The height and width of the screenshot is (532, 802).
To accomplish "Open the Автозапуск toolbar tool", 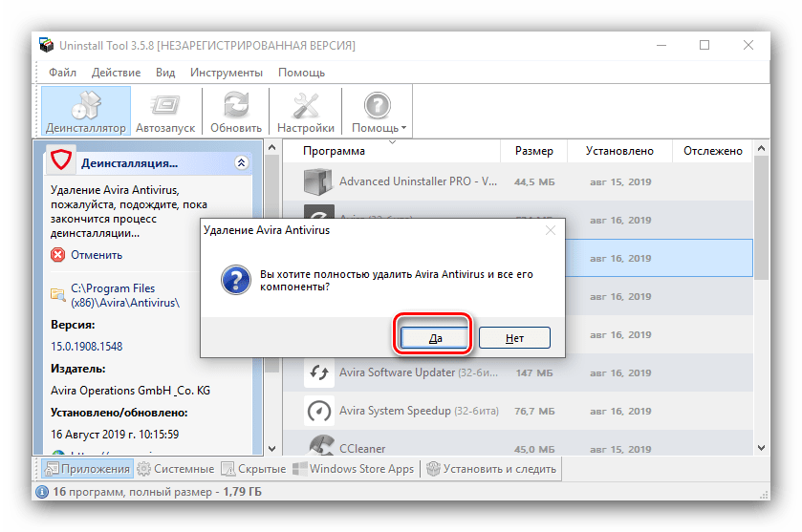I will pos(164,105).
